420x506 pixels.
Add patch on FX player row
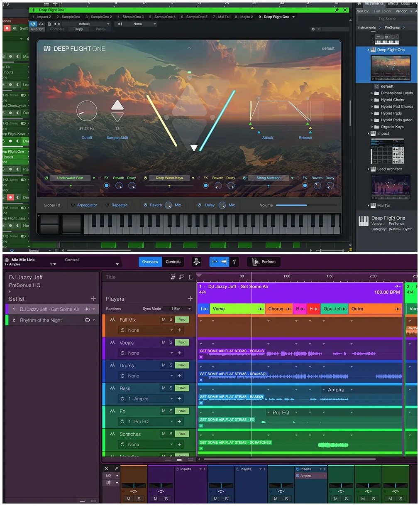(x=179, y=422)
